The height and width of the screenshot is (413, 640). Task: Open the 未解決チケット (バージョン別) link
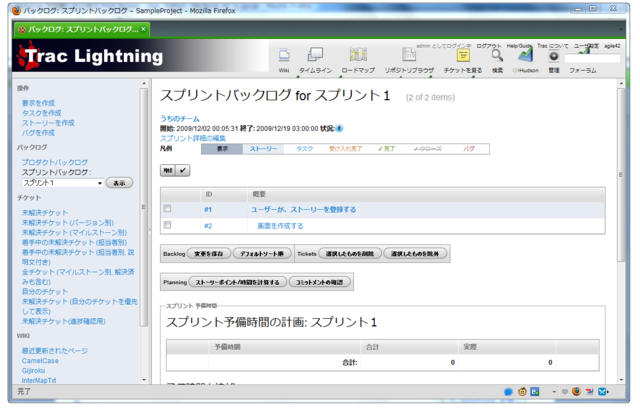[68, 222]
